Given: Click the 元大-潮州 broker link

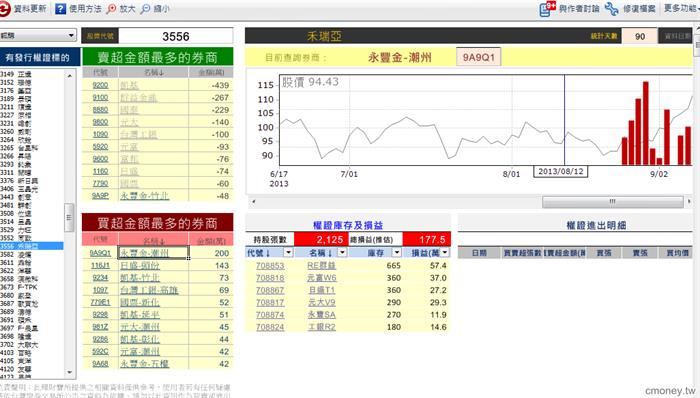Looking at the screenshot, I should click(140, 327).
